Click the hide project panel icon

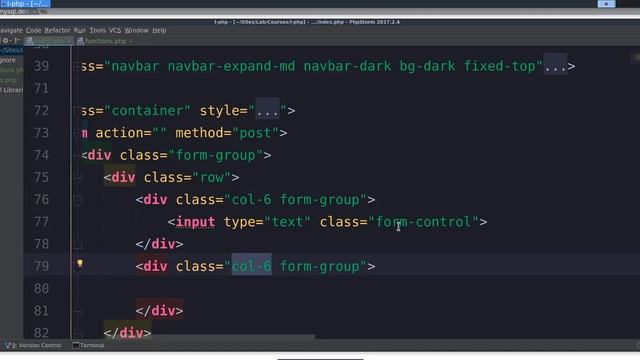click(17, 40)
